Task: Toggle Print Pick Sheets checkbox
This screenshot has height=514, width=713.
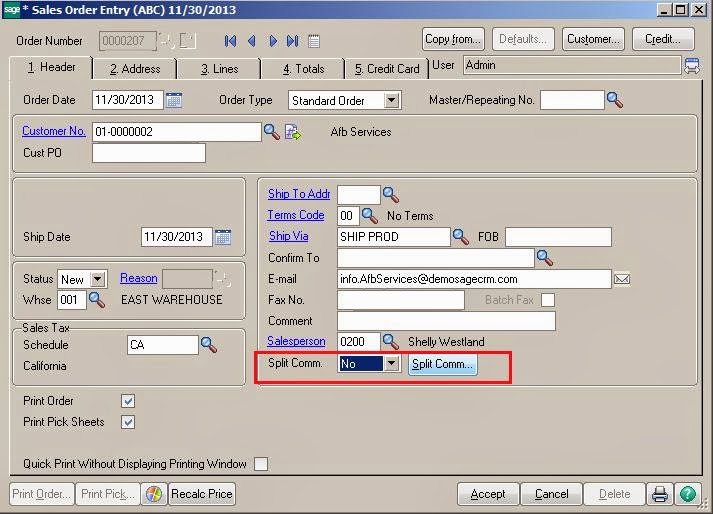Action: (128, 422)
